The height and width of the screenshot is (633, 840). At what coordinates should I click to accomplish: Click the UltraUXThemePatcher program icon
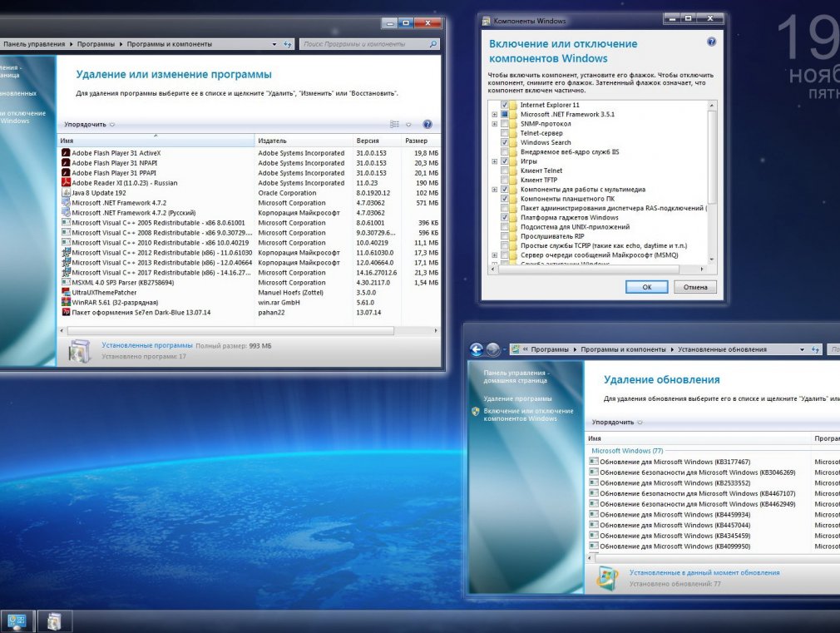pos(66,293)
